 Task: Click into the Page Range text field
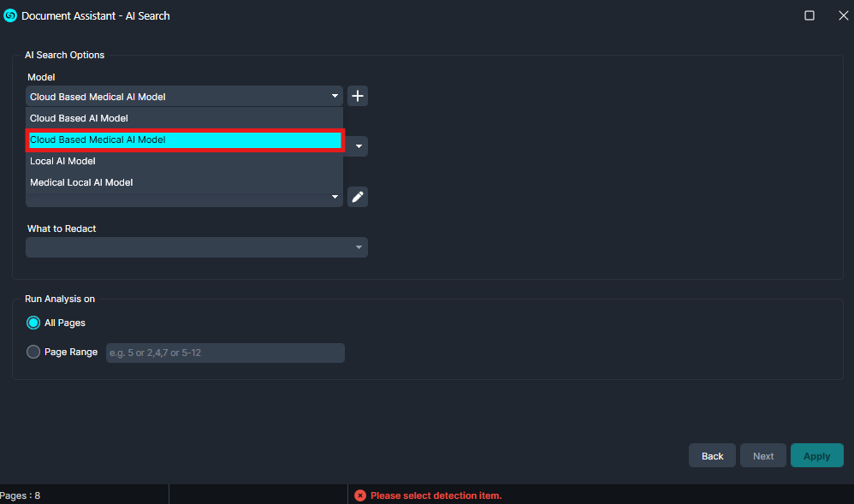[225, 353]
